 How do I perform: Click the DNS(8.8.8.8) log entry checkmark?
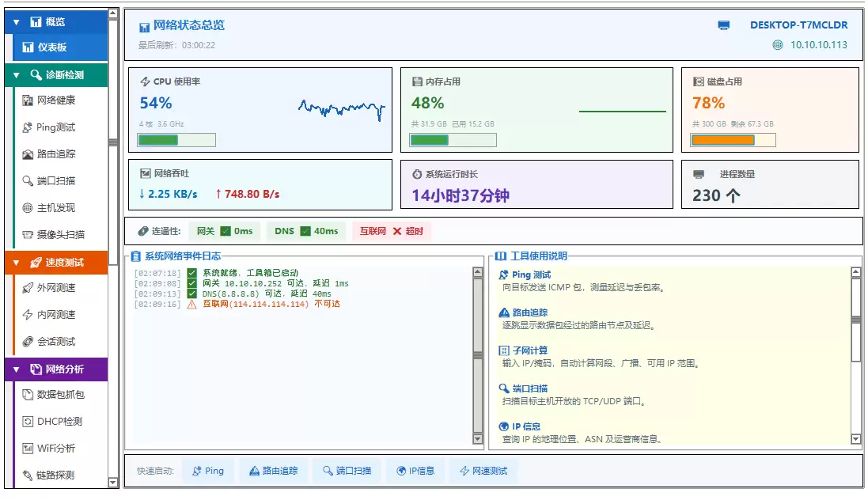(x=192, y=294)
